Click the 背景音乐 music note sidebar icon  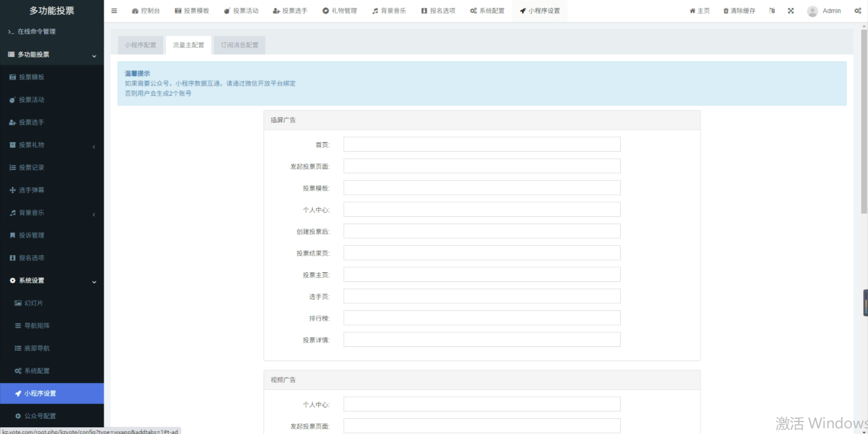coord(12,213)
